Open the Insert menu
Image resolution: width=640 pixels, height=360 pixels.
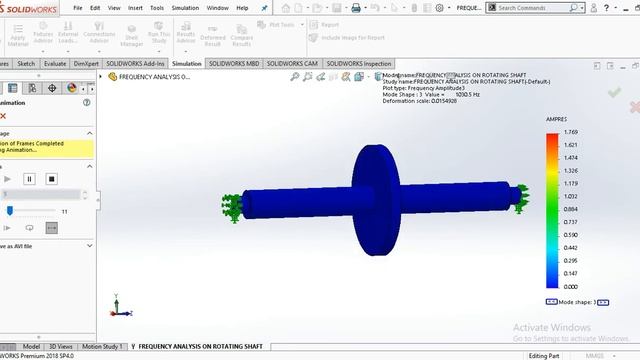pyautogui.click(x=135, y=8)
